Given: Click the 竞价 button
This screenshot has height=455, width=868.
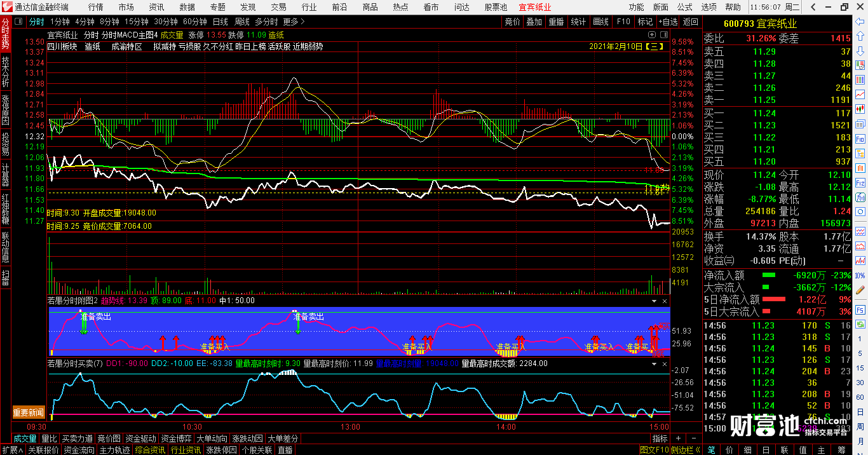Looking at the screenshot, I should click(x=512, y=21).
